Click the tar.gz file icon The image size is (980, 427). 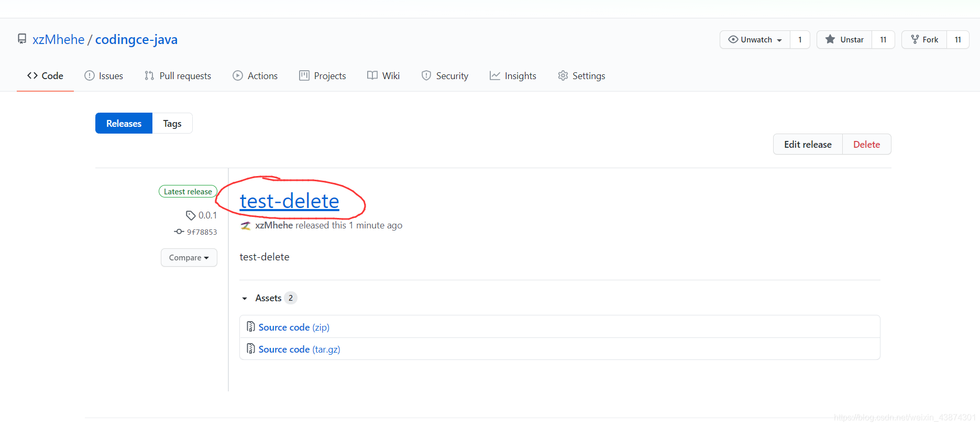tap(251, 348)
